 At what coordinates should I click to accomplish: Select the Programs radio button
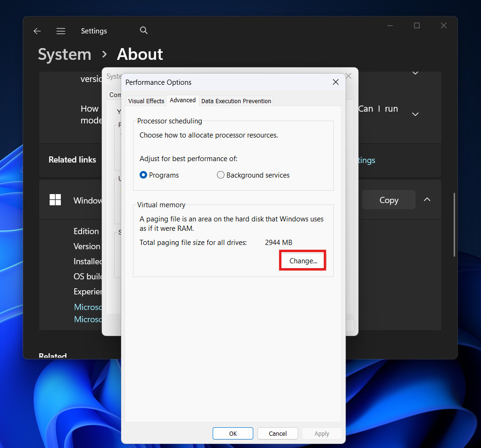(144, 175)
